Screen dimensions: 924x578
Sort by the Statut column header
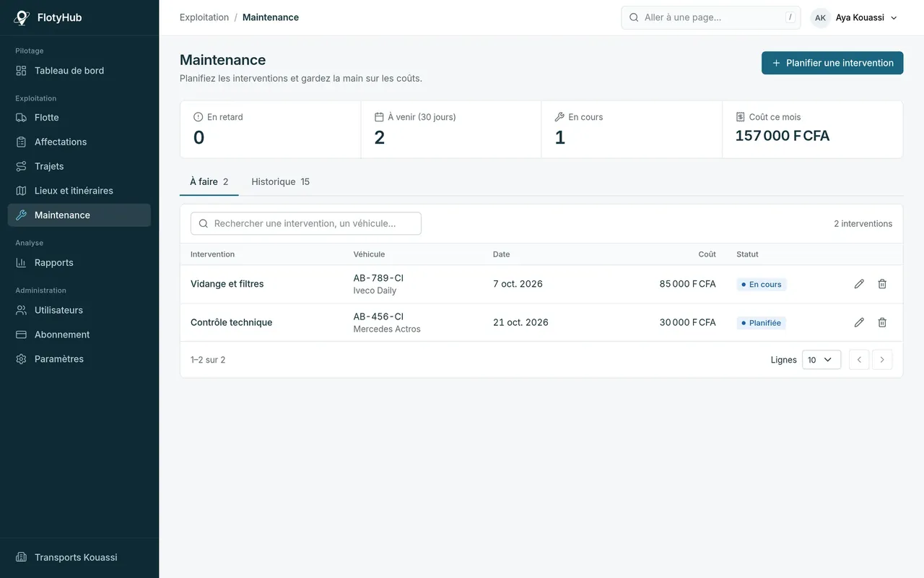(747, 254)
